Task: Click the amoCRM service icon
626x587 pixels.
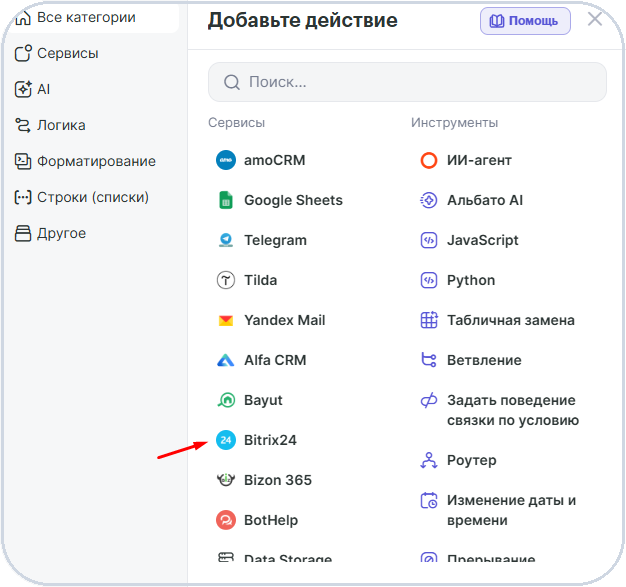Action: coord(226,160)
